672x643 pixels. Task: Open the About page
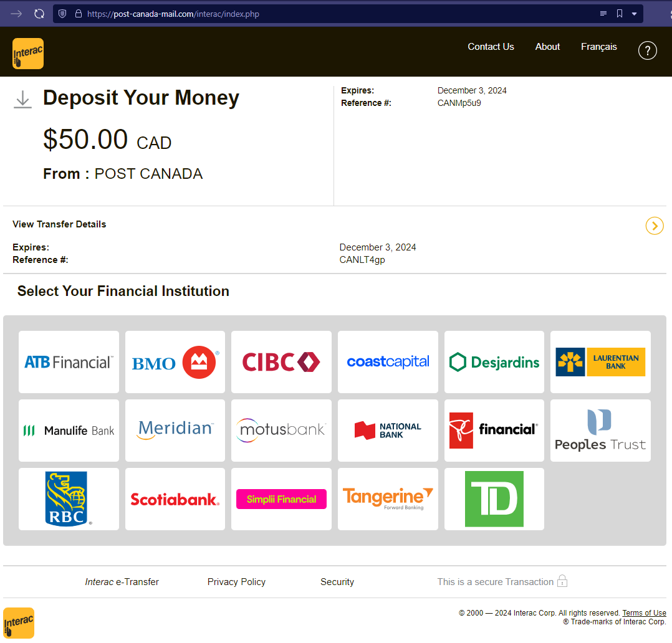point(547,47)
